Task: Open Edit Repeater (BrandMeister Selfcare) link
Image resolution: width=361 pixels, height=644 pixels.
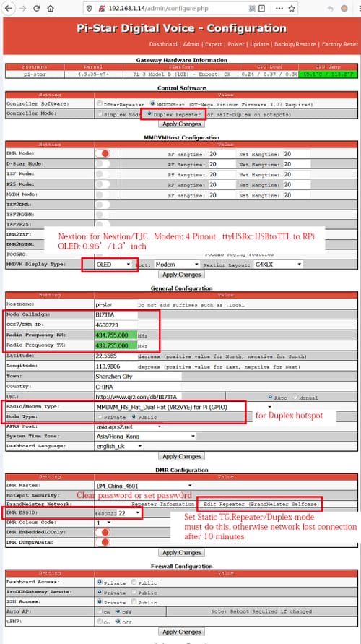Action: (260, 504)
